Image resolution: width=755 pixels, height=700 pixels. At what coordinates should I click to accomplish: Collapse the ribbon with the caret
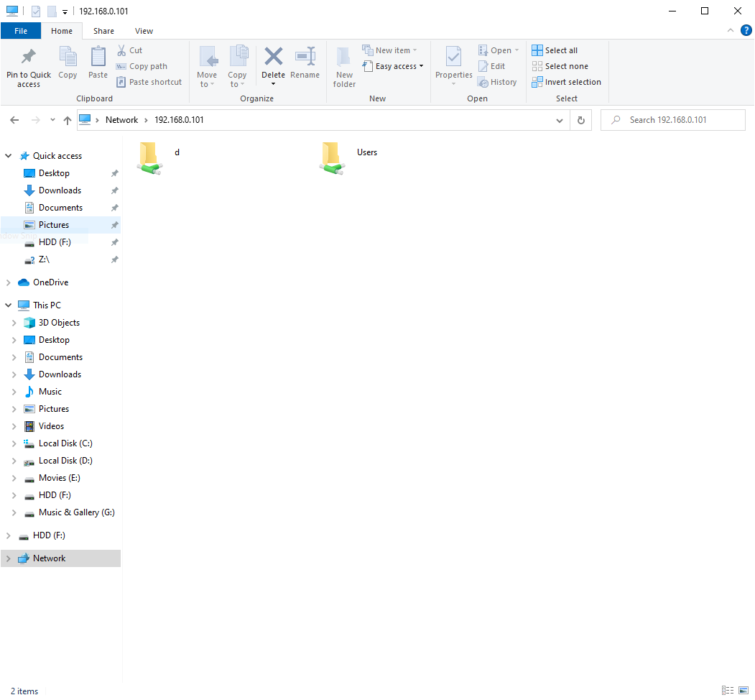(x=731, y=30)
